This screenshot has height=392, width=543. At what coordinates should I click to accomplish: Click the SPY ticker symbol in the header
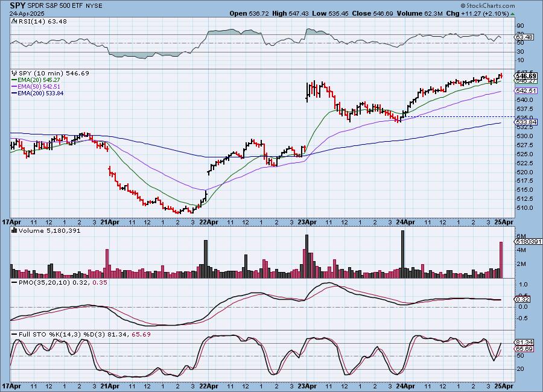click(x=17, y=5)
